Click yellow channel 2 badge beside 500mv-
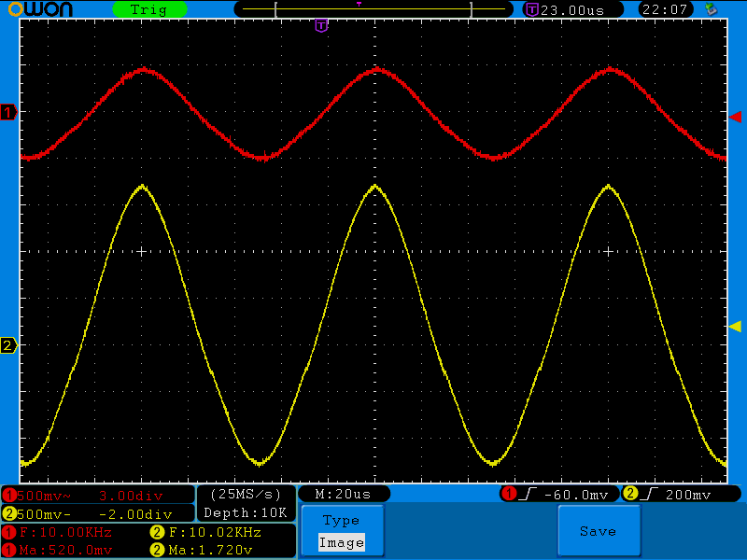747x560 pixels. pos(9,514)
